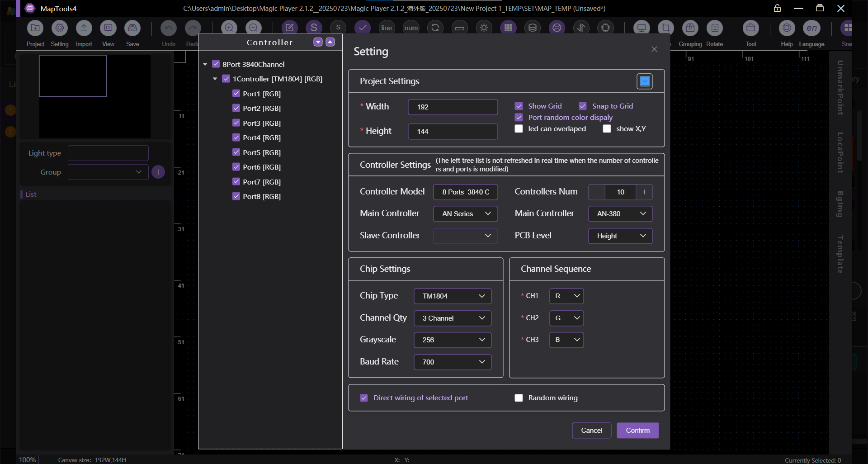
Task: Uncheck the 8Port 3840Channel checkbox
Action: click(x=216, y=64)
